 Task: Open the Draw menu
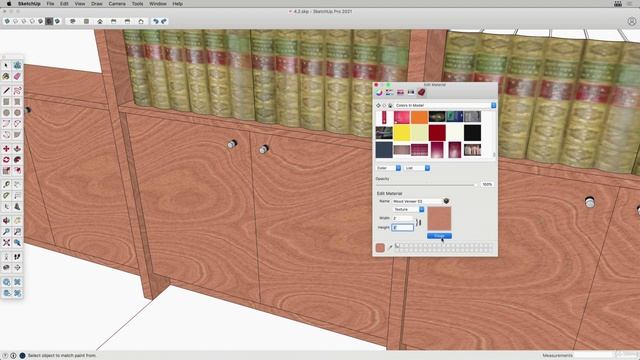pos(96,4)
